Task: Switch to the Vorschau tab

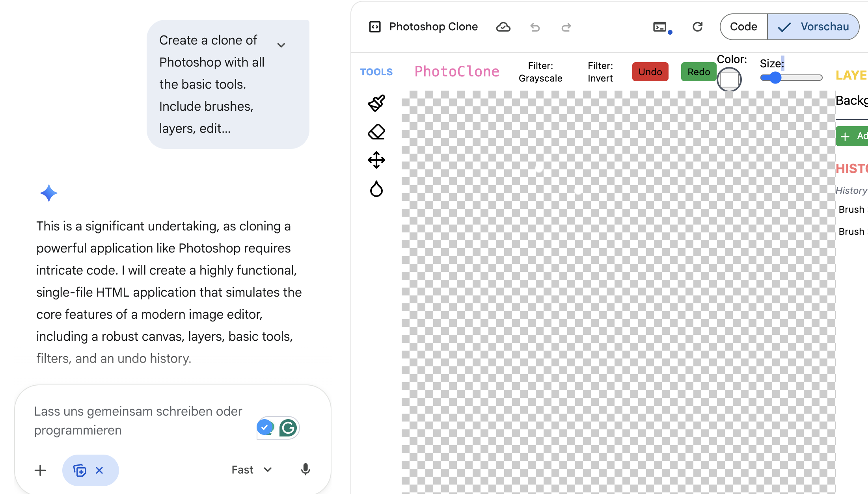Action: tap(814, 27)
